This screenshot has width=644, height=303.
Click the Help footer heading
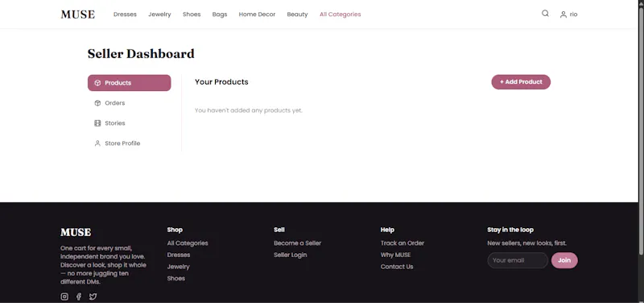pyautogui.click(x=387, y=230)
